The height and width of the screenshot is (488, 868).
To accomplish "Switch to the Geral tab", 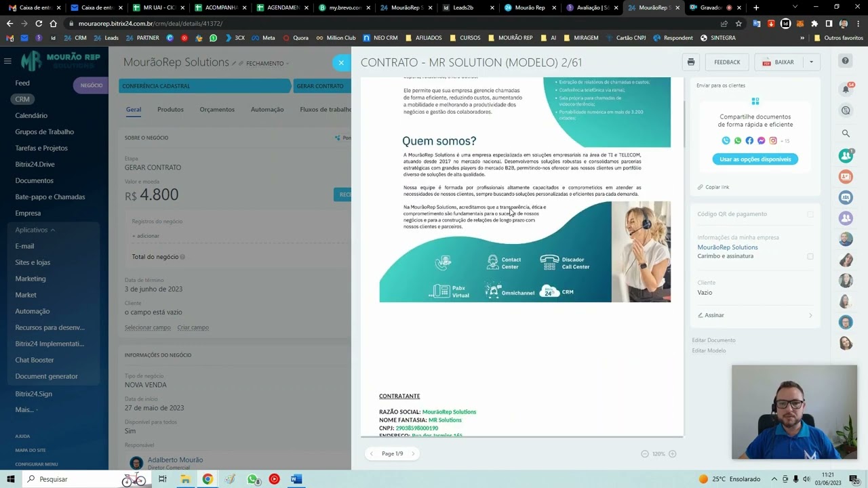I will point(134,109).
